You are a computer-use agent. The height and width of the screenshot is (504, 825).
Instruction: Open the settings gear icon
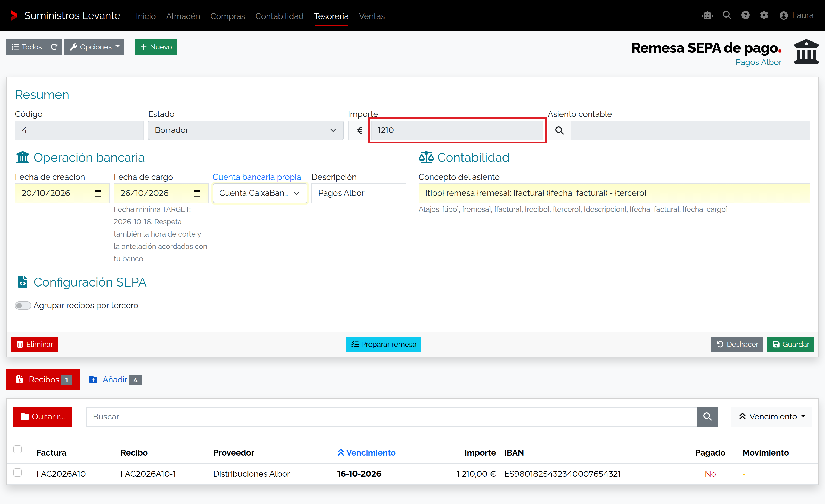pyautogui.click(x=764, y=15)
